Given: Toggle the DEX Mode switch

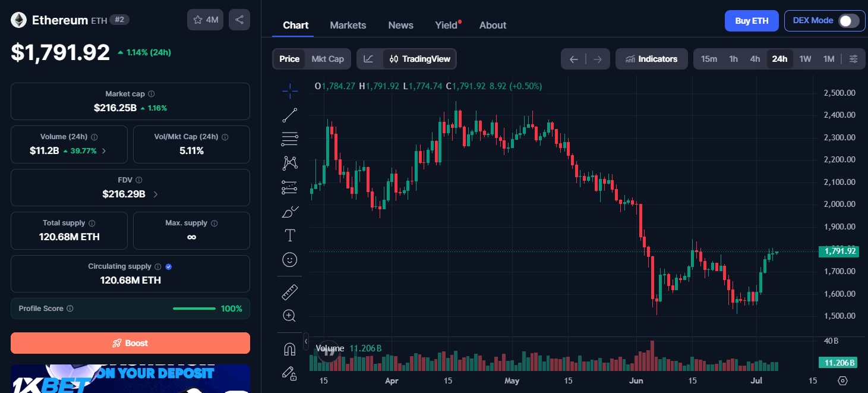Looking at the screenshot, I should [x=849, y=21].
